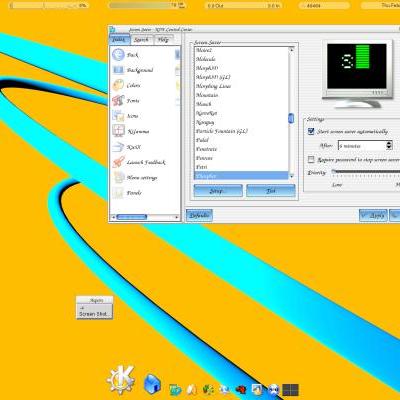This screenshot has width=400, height=400.
Task: Click the screen saver list scroll-down arrow
Action: pos(292,176)
